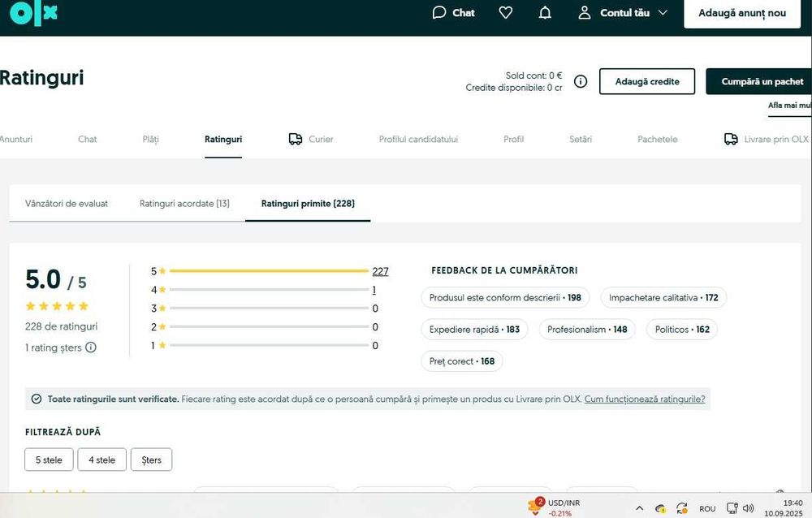Click Expediere rapidă feedback tag
The width and height of the screenshot is (812, 518).
(x=474, y=330)
